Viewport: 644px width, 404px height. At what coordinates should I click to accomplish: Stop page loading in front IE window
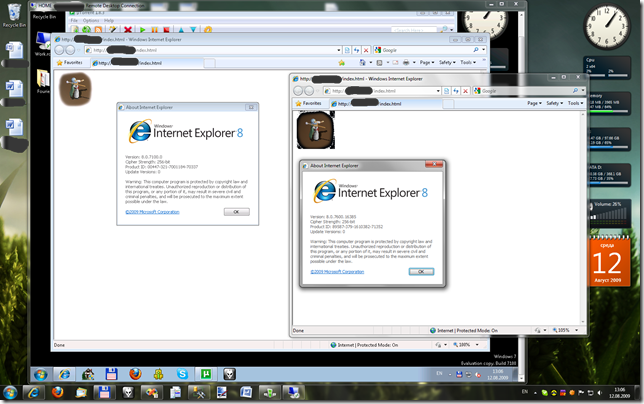(465, 91)
